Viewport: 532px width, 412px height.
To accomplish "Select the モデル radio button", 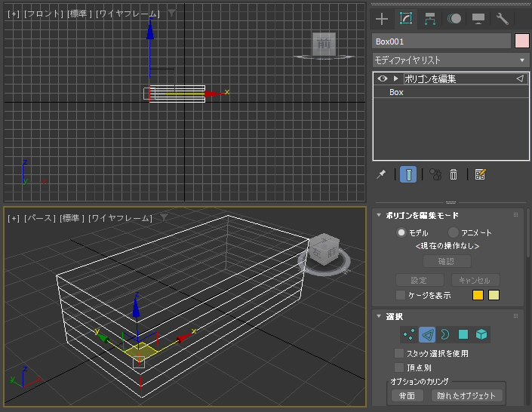I will coord(401,233).
